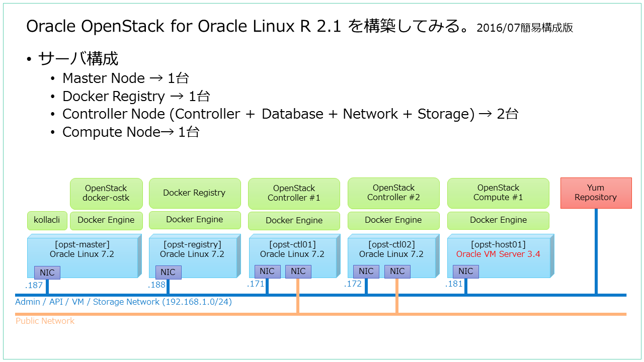Click the '[opst-host01]' hostname text

(x=498, y=245)
